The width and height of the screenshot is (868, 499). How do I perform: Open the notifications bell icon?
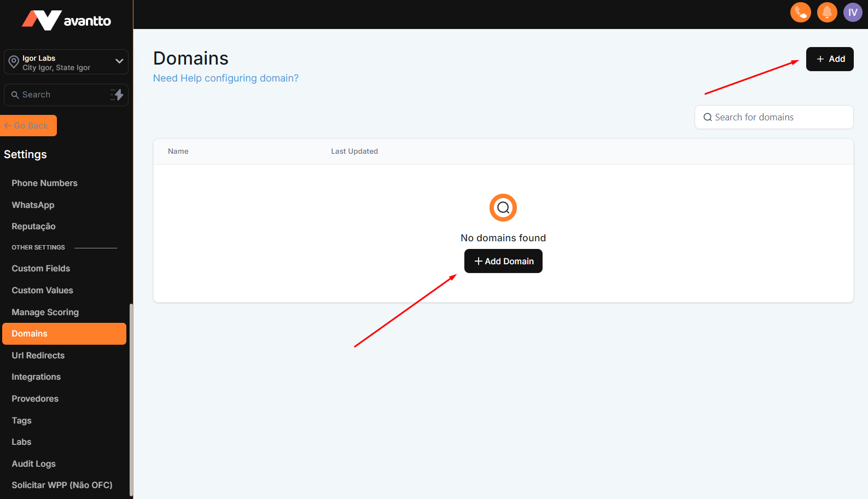tap(826, 12)
